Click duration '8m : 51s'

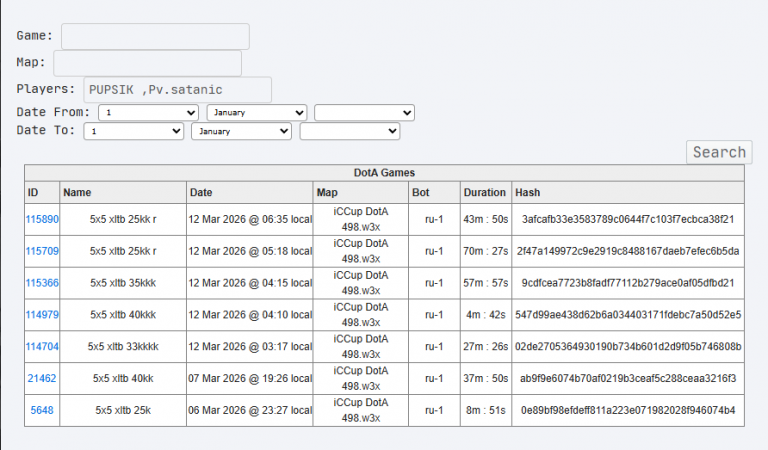486,410
